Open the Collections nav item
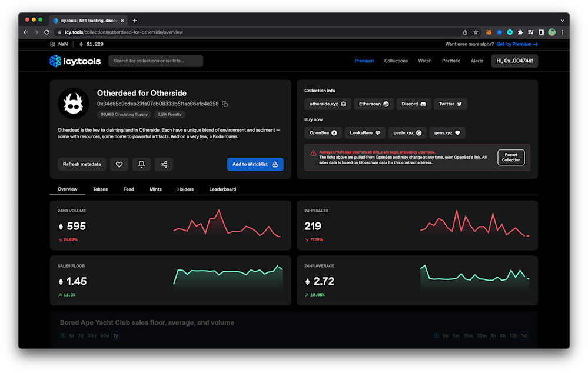 pos(396,61)
